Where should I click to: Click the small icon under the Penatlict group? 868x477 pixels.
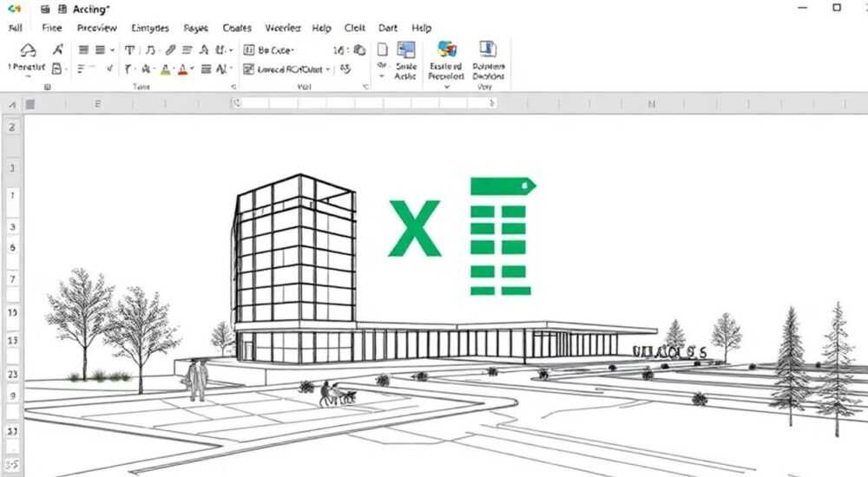point(48,87)
